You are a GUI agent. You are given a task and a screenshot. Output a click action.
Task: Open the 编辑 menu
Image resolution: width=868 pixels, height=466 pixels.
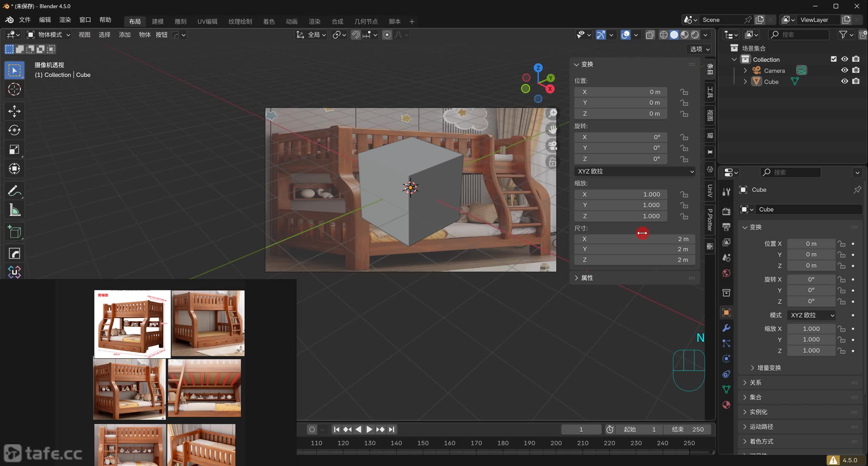[45, 20]
